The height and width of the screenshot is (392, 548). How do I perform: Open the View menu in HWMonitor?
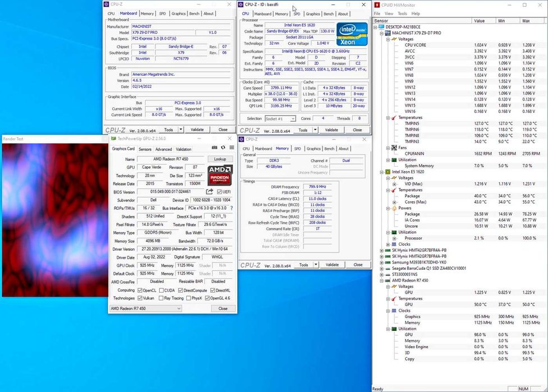pyautogui.click(x=389, y=13)
